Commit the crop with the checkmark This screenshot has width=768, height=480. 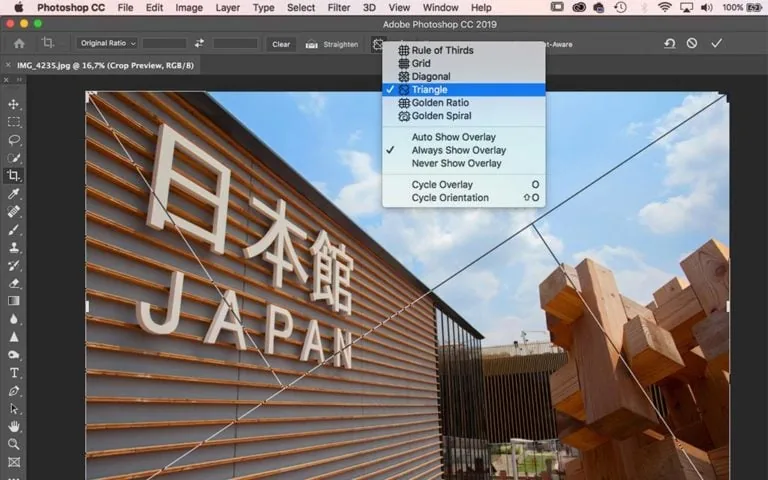717,43
